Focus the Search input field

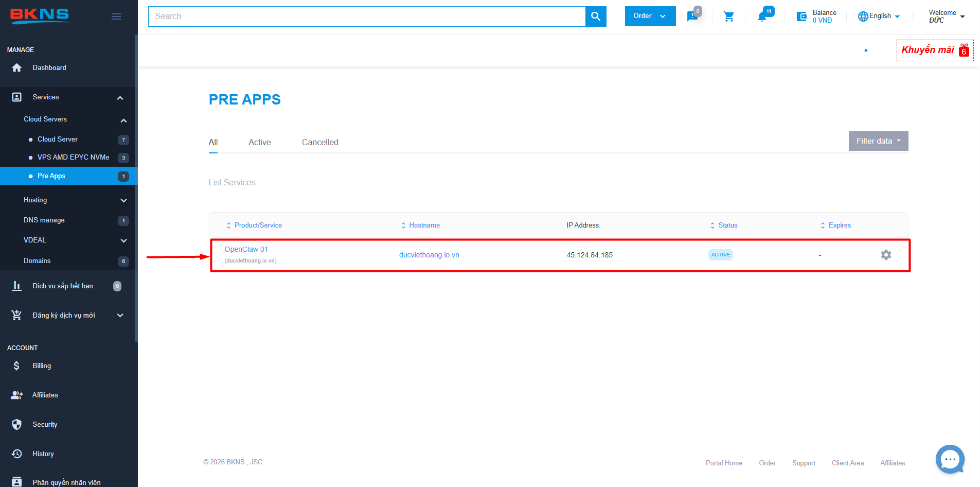pyautogui.click(x=367, y=16)
